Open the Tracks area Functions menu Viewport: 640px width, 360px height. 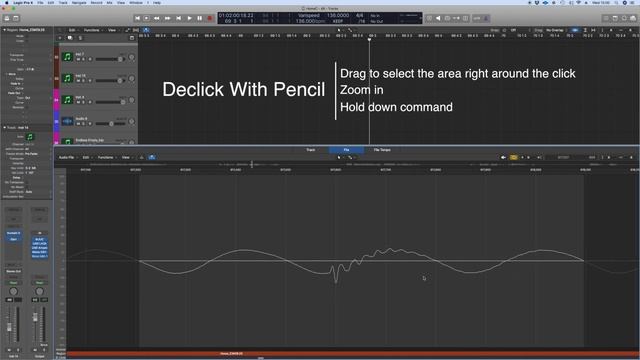92,30
